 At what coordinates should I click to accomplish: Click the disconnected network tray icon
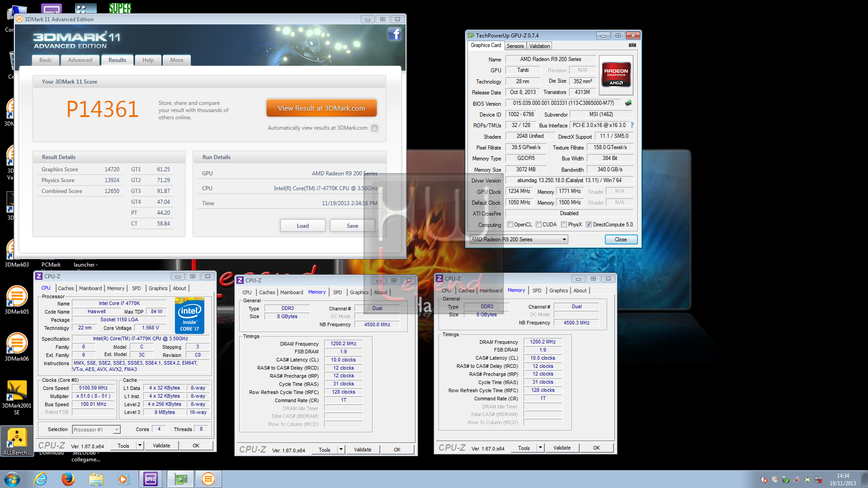pyautogui.click(x=818, y=479)
